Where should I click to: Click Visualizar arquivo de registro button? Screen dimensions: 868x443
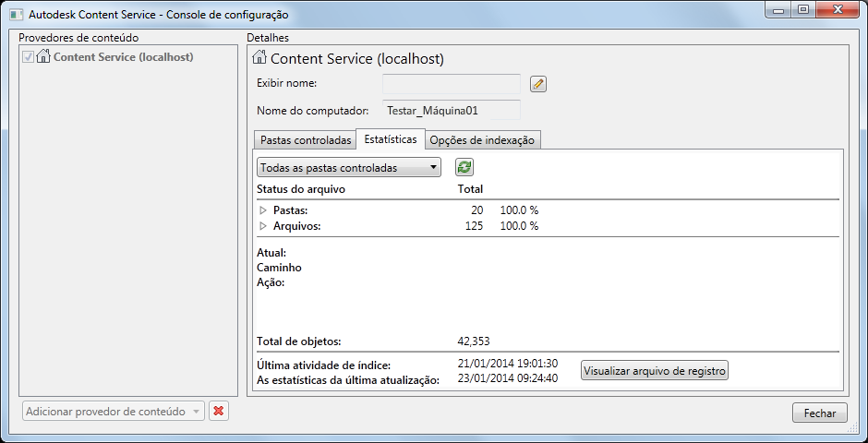(x=655, y=370)
